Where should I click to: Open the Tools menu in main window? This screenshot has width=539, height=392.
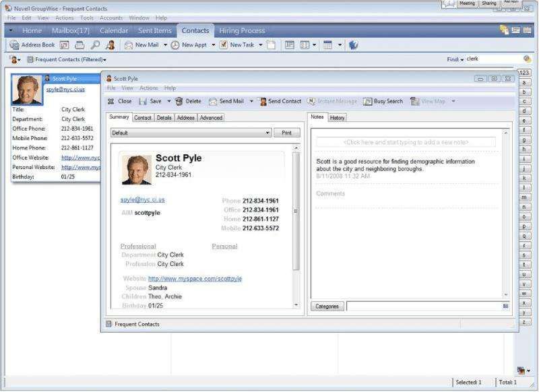click(87, 18)
